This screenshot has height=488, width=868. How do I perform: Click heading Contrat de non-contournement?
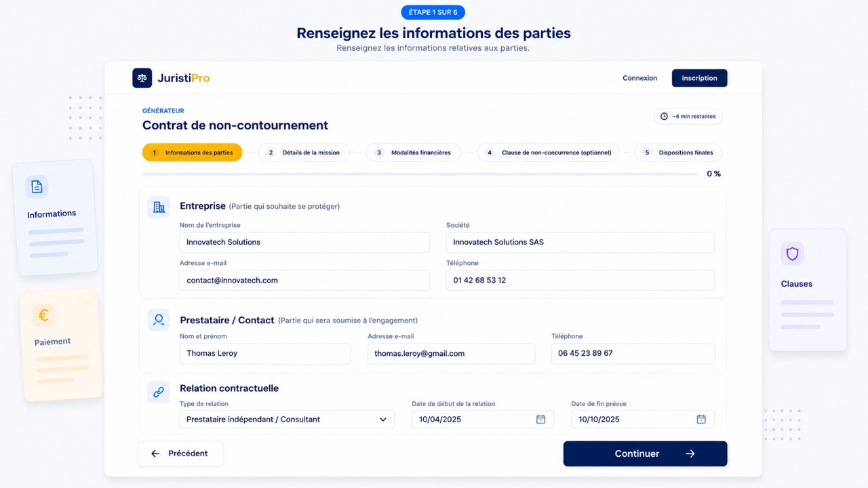[235, 125]
